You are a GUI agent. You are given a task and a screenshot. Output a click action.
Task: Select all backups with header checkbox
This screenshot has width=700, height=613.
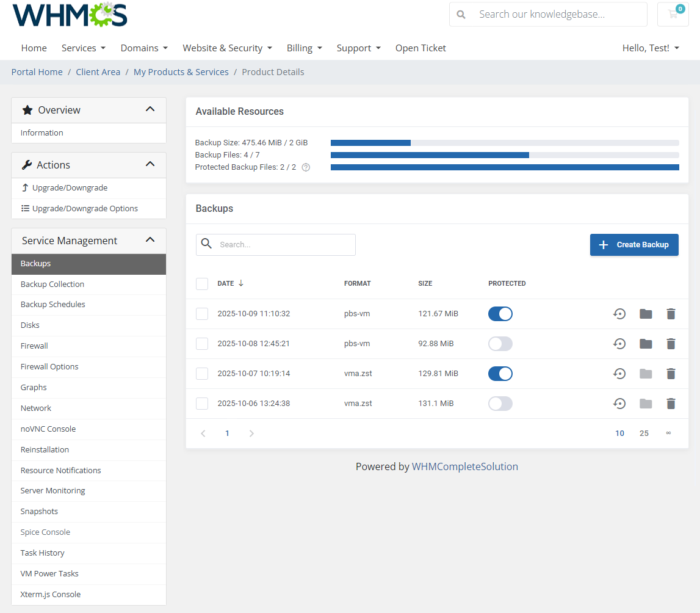coord(202,284)
